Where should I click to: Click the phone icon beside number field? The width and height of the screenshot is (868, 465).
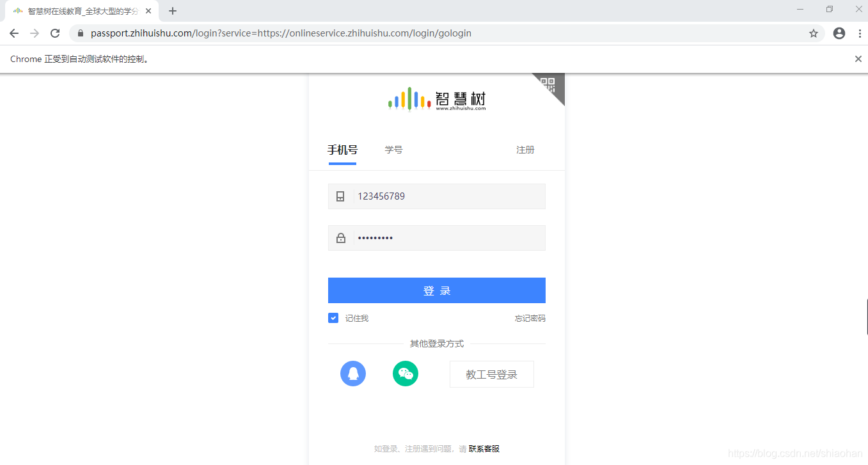(340, 196)
